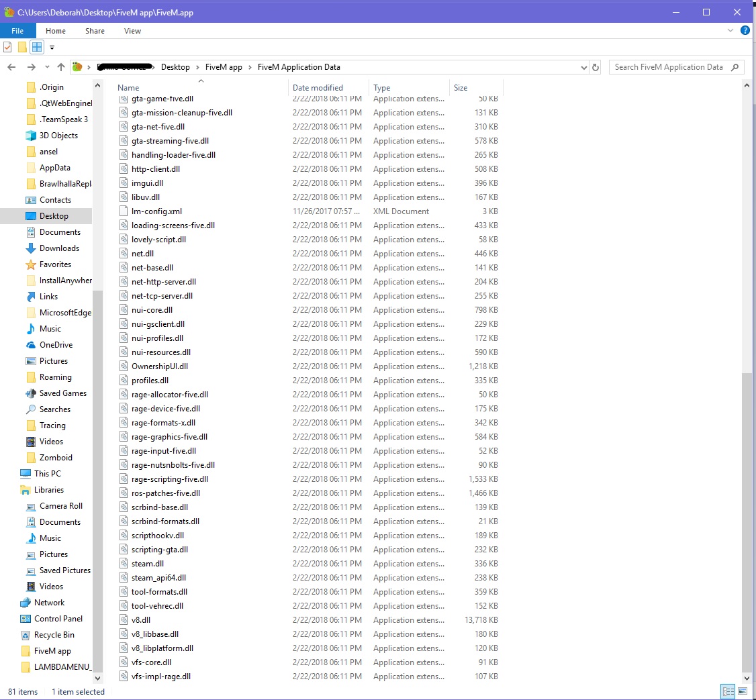The height and width of the screenshot is (700, 756).
Task: Select the vfs-core.dll file icon
Action: 124,662
